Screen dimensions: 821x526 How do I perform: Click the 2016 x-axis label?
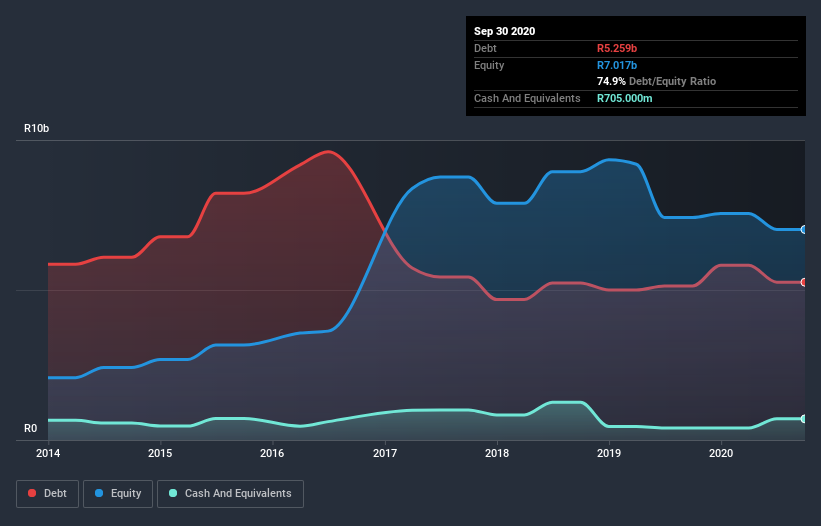[x=272, y=453]
